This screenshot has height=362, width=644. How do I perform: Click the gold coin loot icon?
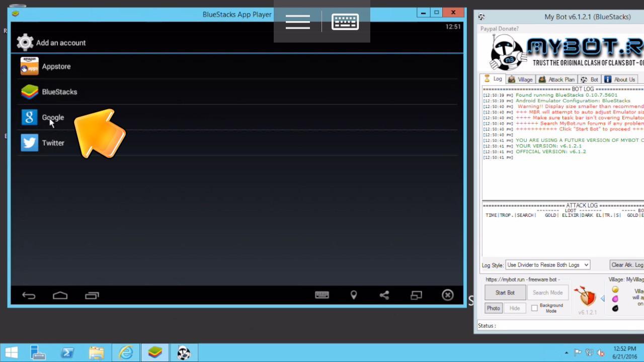(615, 290)
